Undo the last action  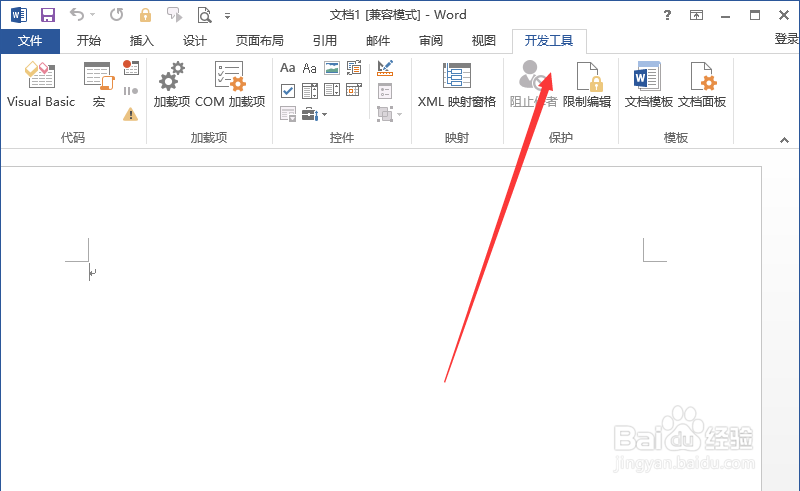[77, 15]
